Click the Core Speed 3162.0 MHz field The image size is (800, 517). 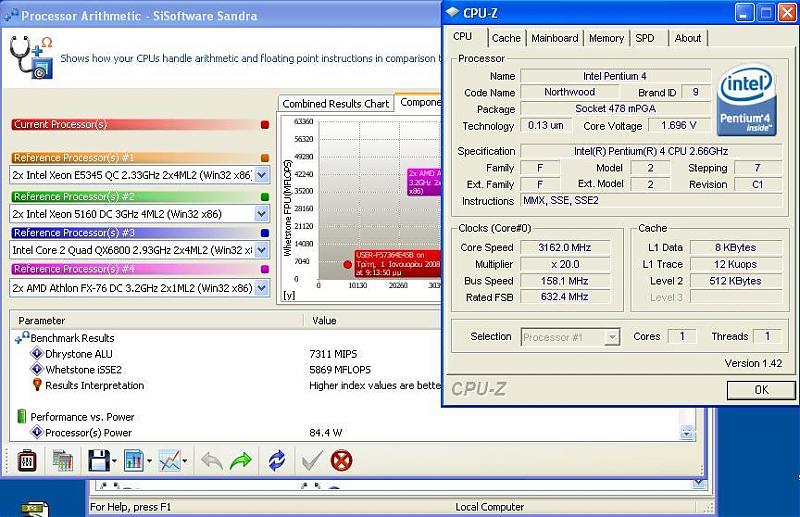point(565,248)
